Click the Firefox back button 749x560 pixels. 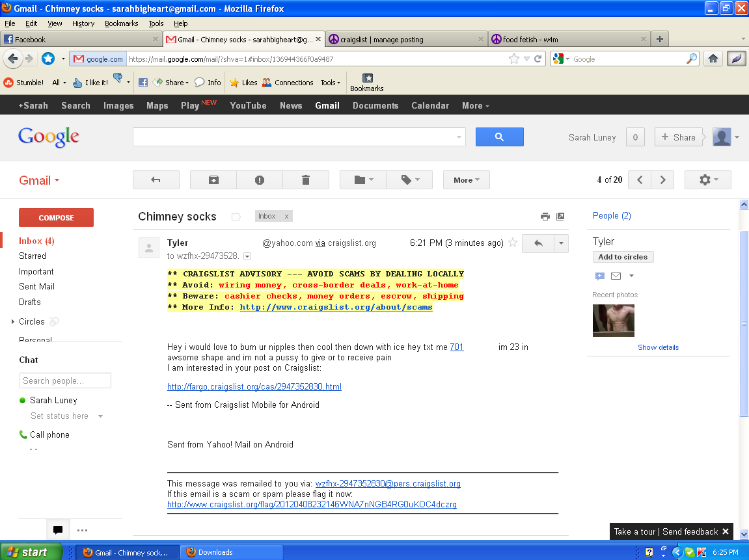[13, 59]
